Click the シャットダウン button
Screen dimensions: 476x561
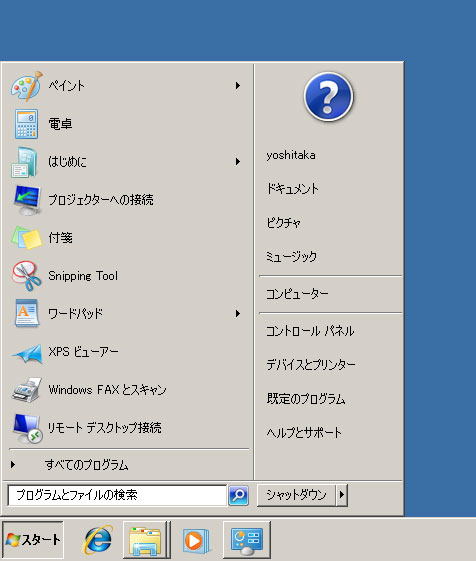click(x=296, y=495)
